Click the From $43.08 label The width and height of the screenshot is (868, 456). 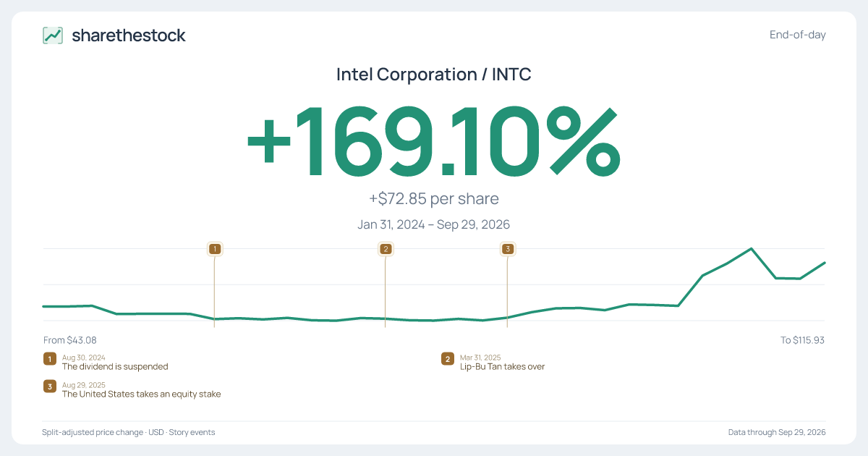(x=70, y=340)
